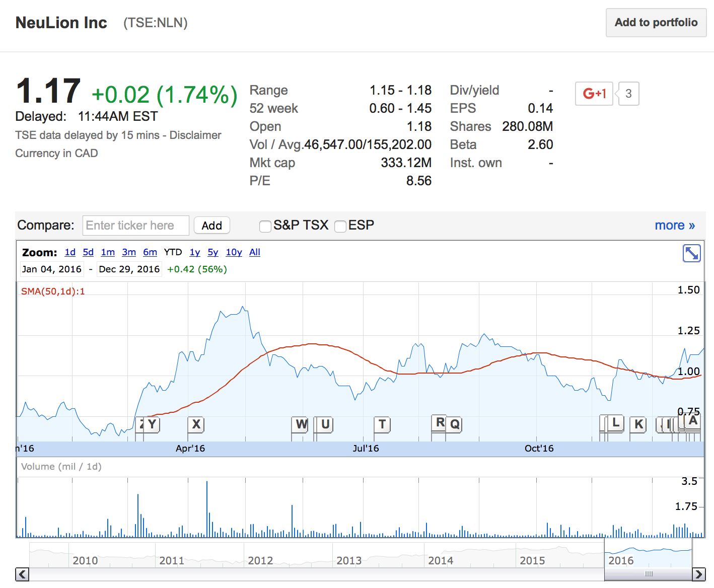Open the more comparisons link
This screenshot has height=588, width=714.
675,225
